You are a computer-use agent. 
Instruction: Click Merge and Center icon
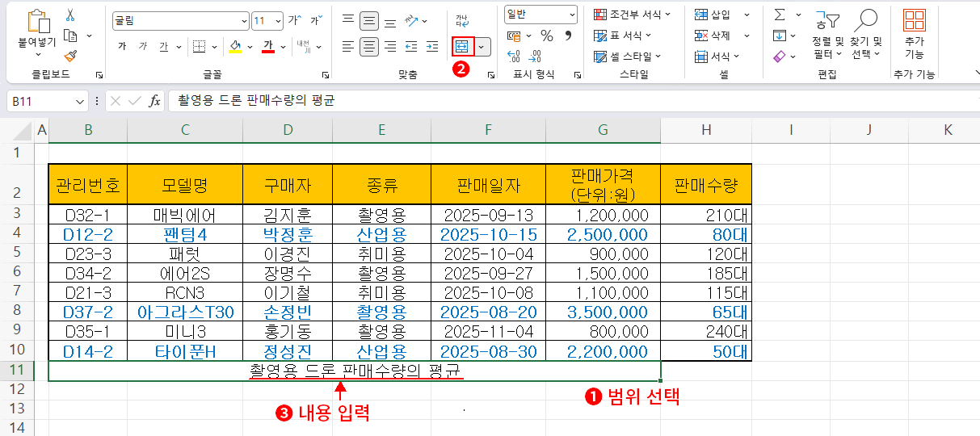(x=462, y=46)
